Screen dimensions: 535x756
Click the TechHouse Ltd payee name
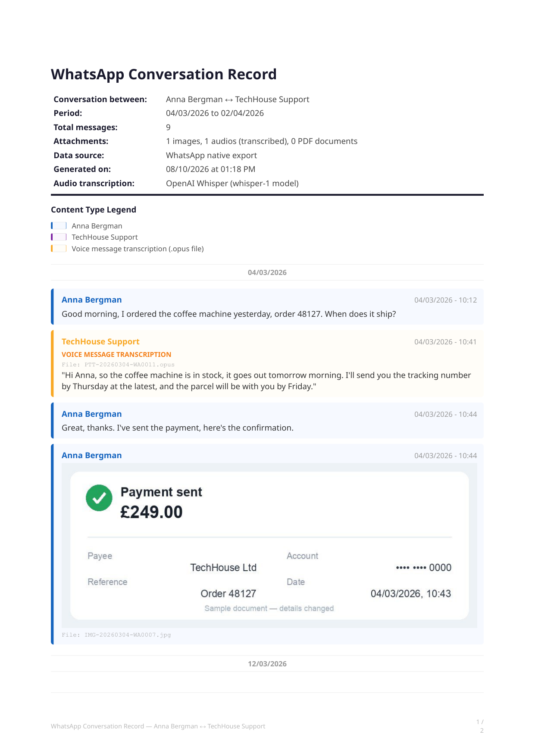click(x=223, y=568)
